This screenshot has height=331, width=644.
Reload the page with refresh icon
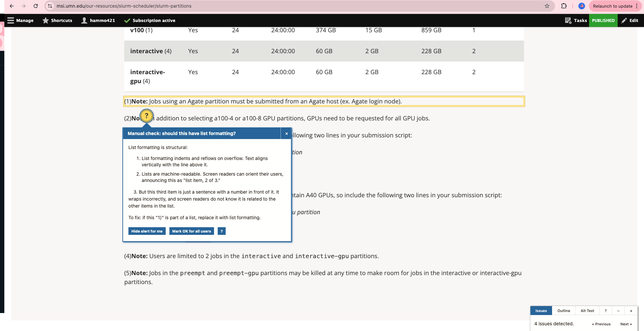tap(36, 6)
